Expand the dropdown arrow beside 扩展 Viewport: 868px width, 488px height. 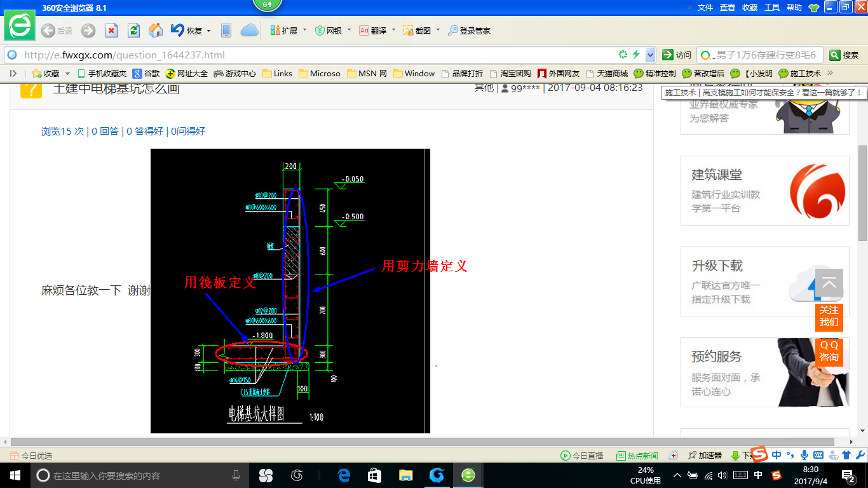click(304, 30)
